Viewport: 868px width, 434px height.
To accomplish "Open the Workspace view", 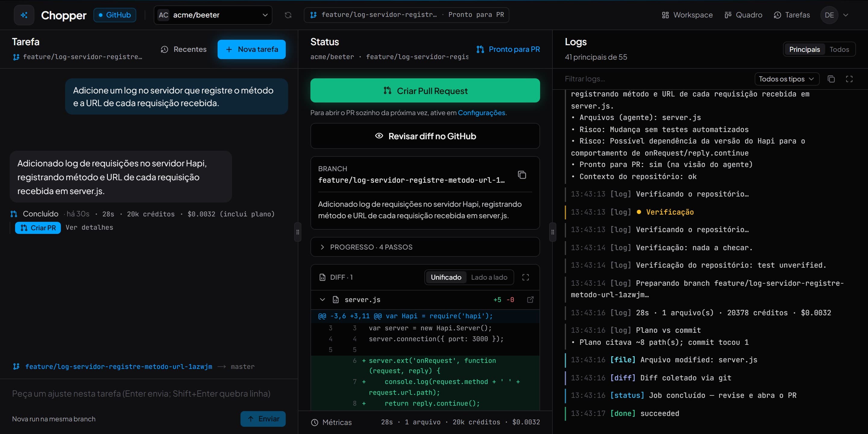I will tap(687, 15).
